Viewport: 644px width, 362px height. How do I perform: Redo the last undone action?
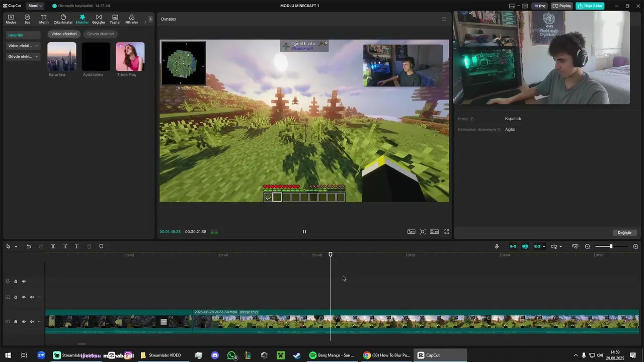[41, 246]
